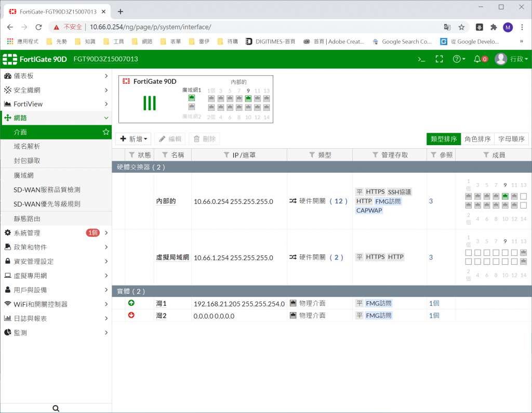Viewport: 532px width, 413px height.
Task: Filter the 類型 column
Action: [x=312, y=155]
